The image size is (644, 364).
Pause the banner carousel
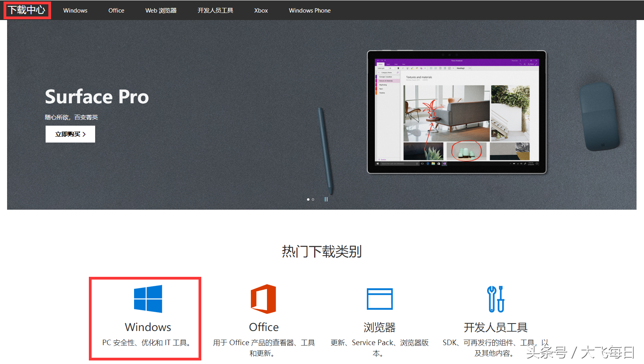click(326, 199)
